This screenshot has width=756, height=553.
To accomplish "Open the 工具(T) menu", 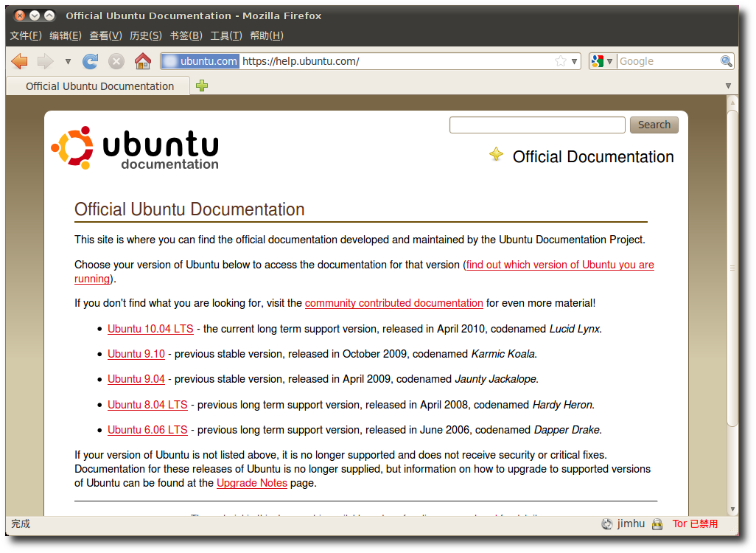I will coord(226,35).
